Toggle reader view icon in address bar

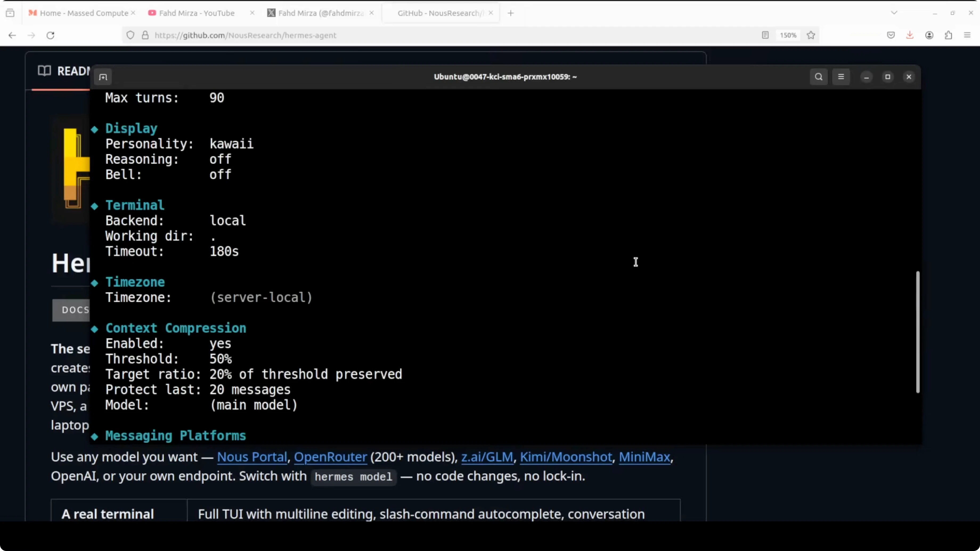coord(765,35)
